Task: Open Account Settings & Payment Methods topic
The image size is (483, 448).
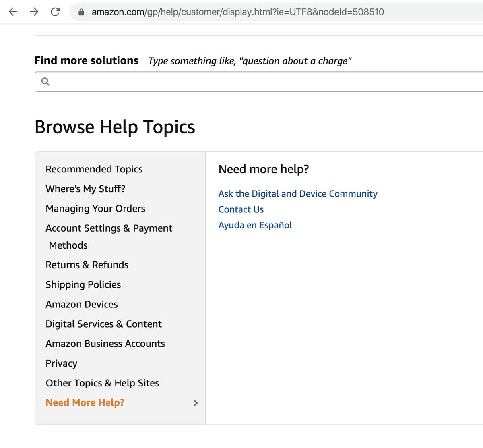Action: click(109, 236)
